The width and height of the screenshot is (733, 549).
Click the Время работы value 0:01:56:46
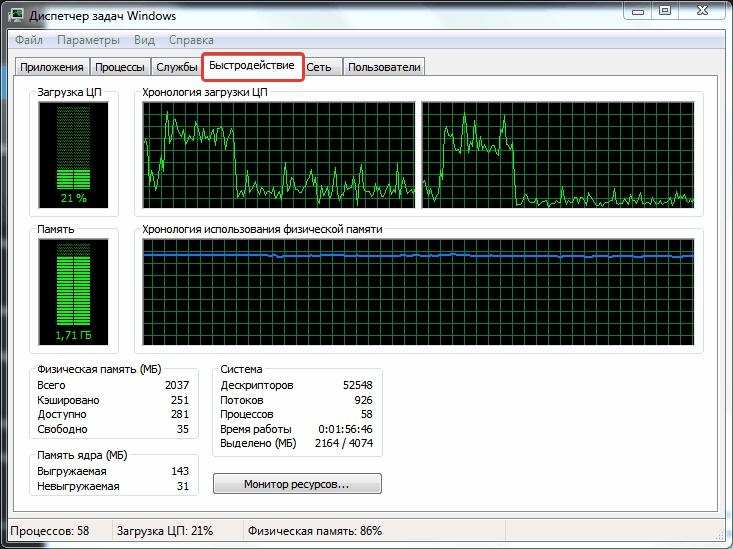(345, 429)
